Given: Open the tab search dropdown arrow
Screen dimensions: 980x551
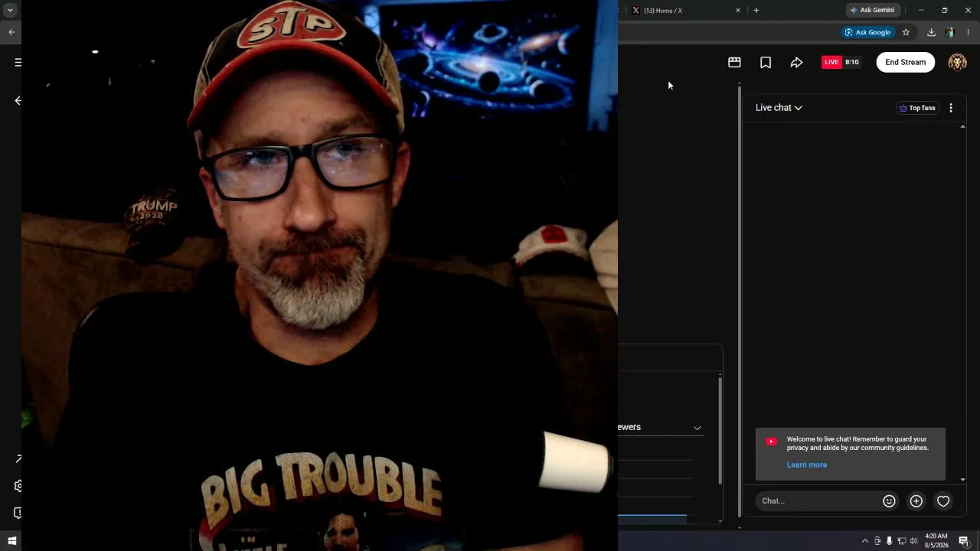Looking at the screenshot, I should pos(10,11).
